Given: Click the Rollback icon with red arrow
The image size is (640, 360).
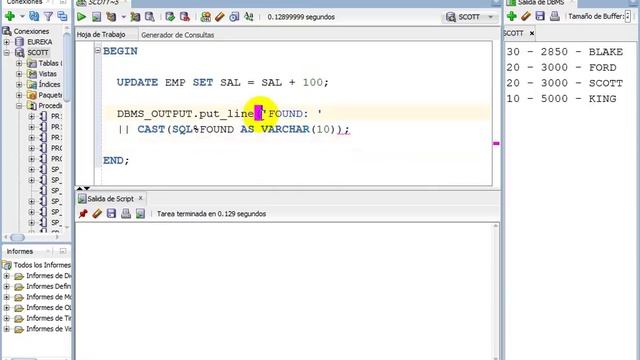Looking at the screenshot, I should 184,17.
